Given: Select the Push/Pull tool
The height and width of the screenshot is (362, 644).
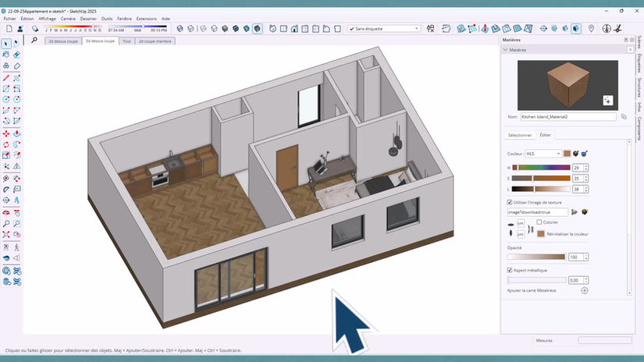Looking at the screenshot, I should coord(17,134).
